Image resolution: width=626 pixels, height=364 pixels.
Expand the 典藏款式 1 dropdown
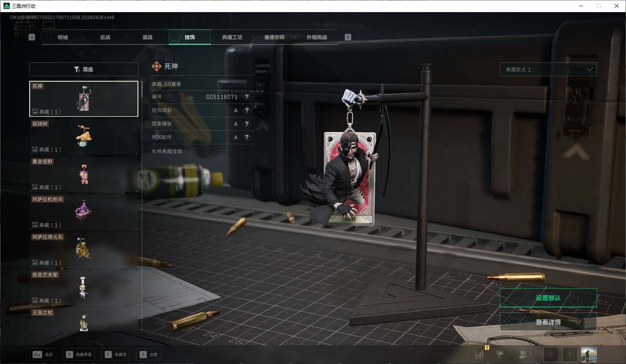(x=548, y=70)
